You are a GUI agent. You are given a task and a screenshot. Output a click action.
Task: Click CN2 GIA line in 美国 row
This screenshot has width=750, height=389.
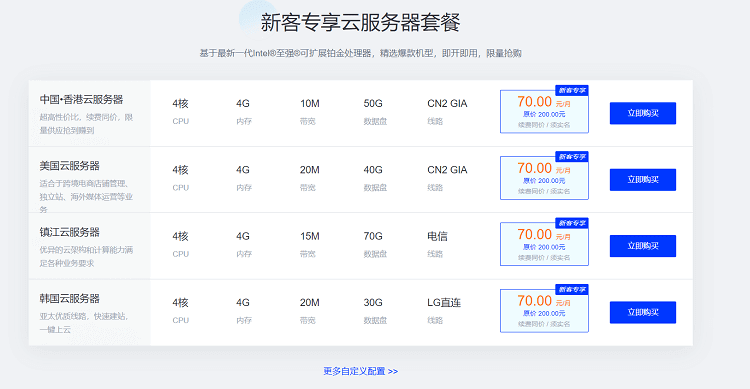[447, 170]
